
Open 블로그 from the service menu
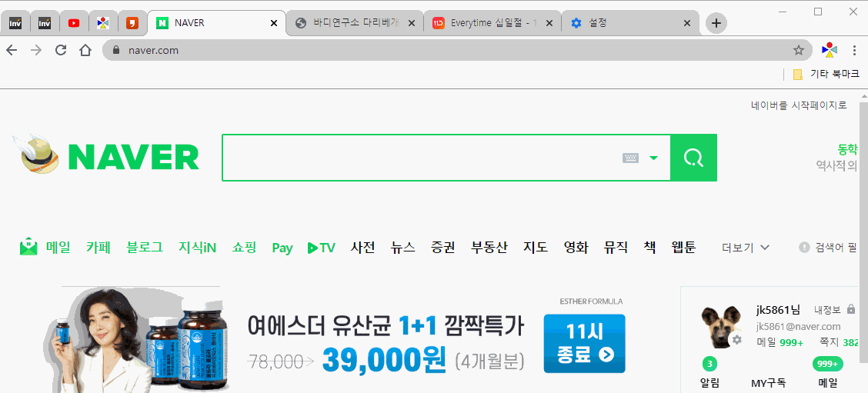[145, 248]
